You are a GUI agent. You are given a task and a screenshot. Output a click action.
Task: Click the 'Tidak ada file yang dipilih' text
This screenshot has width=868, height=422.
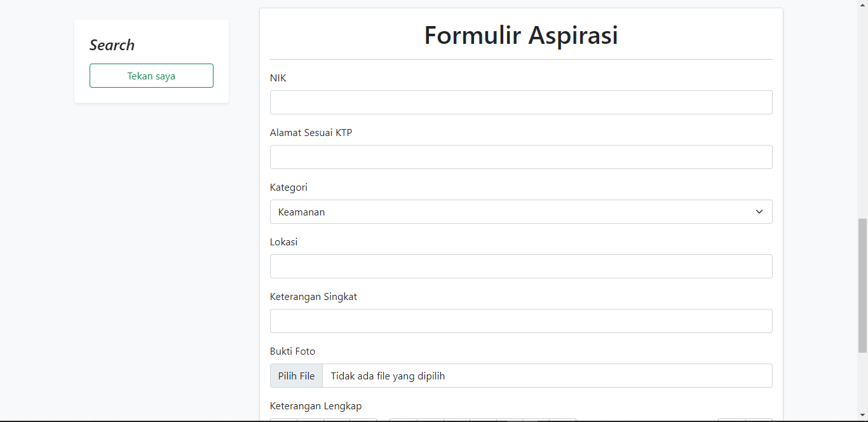(388, 376)
